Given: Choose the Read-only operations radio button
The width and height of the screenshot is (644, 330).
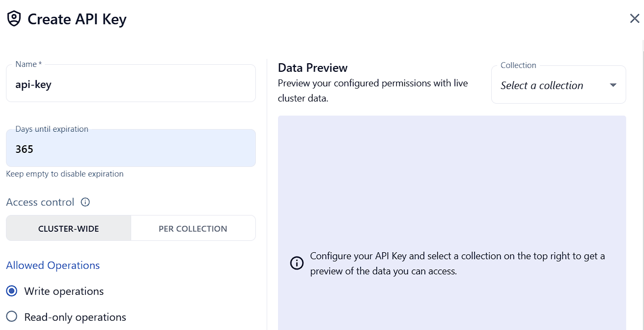Looking at the screenshot, I should pos(12,317).
